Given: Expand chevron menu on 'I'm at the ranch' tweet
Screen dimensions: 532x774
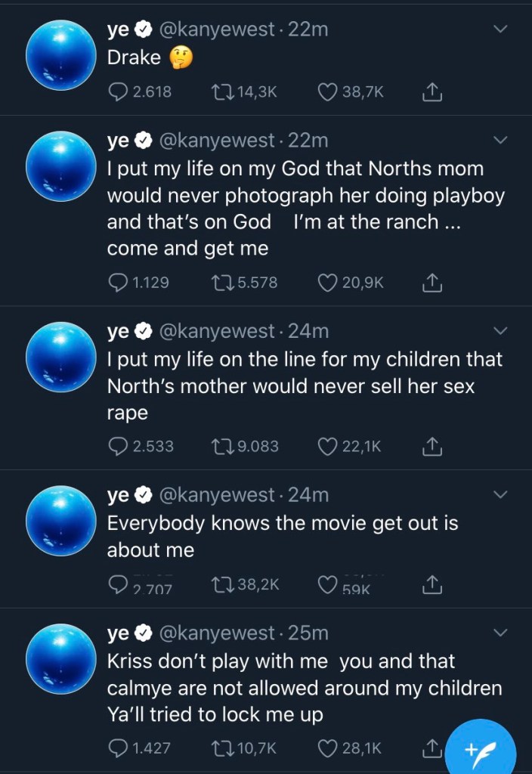Looking at the screenshot, I should point(500,141).
